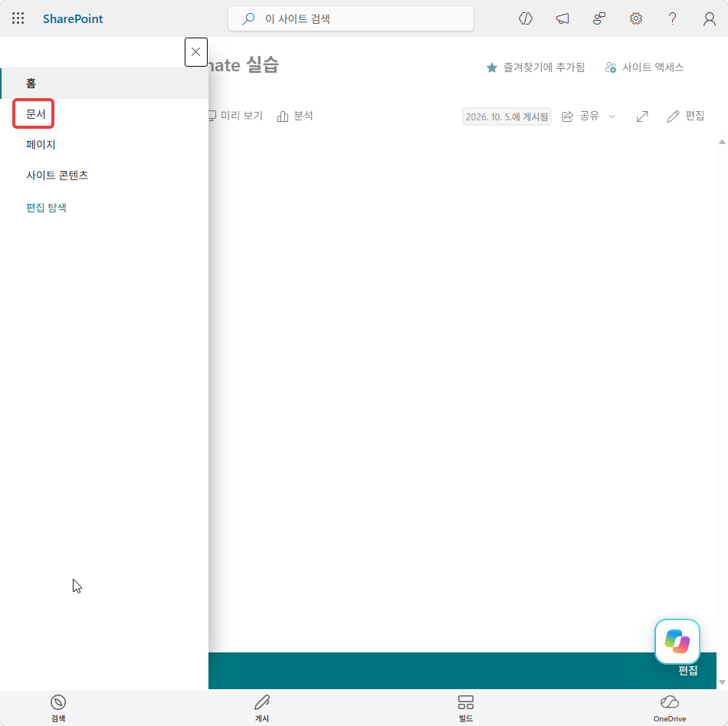Open the people connections header icon

599,18
